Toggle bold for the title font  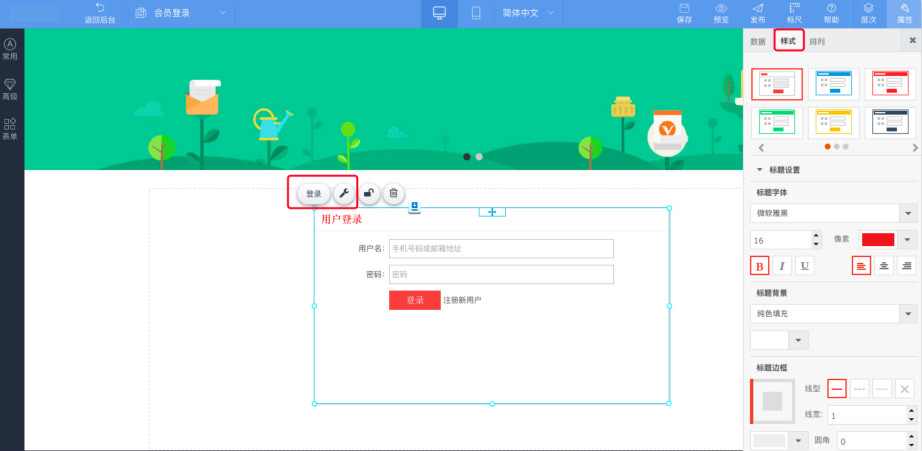click(x=759, y=265)
